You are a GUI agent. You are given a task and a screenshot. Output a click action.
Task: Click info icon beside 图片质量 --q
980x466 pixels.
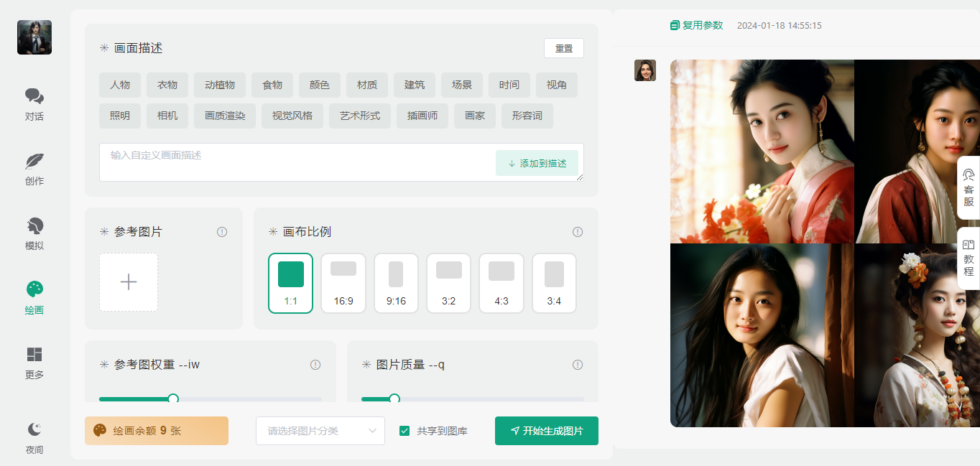(578, 365)
